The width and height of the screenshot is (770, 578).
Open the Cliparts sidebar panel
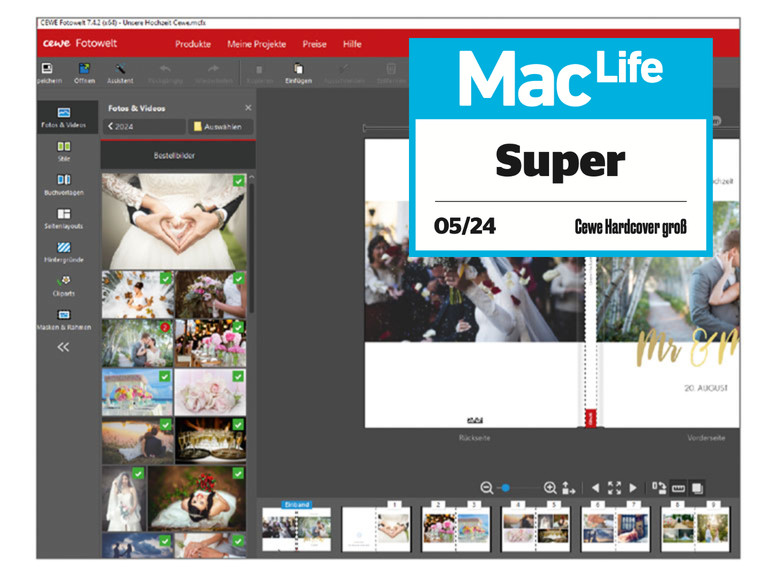click(x=64, y=286)
